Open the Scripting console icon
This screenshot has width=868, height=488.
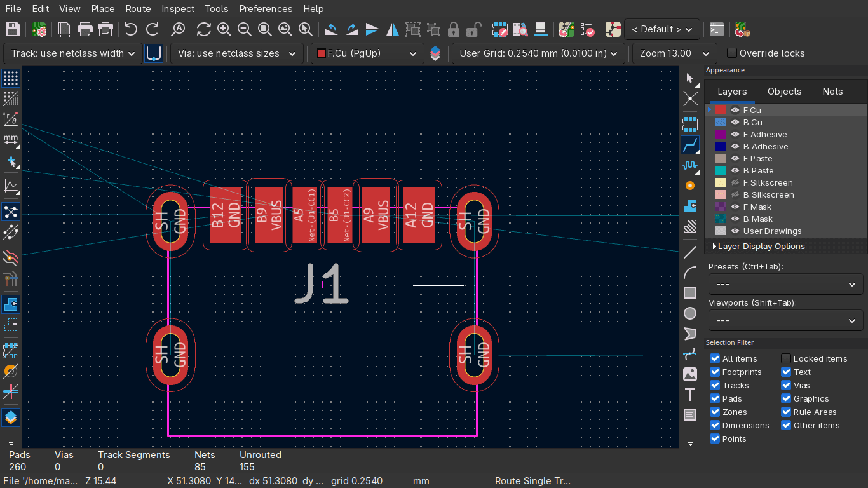tap(717, 29)
